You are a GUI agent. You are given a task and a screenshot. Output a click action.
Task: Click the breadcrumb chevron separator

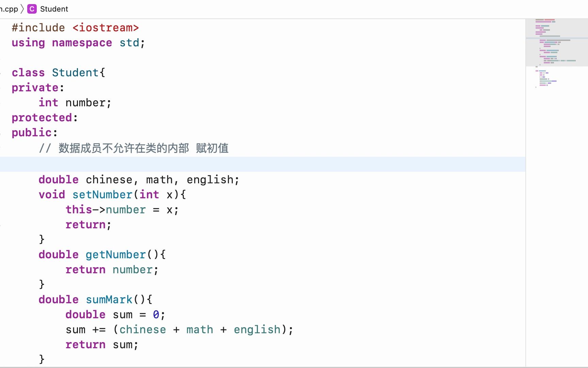coord(22,9)
